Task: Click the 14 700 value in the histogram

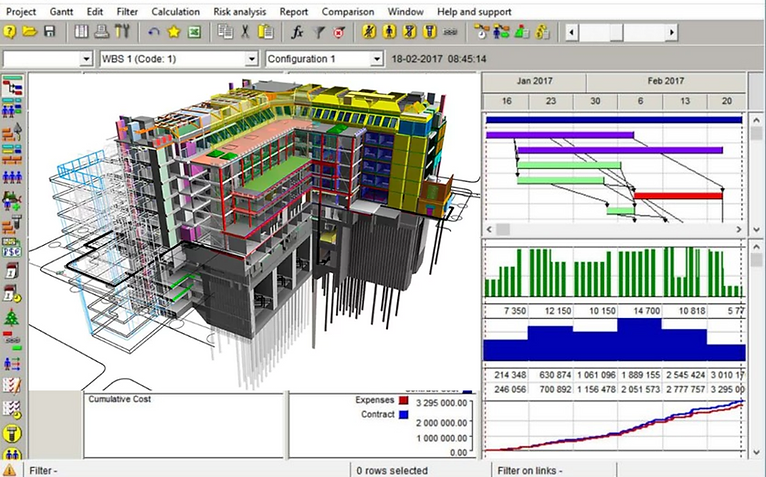Action: (647, 311)
